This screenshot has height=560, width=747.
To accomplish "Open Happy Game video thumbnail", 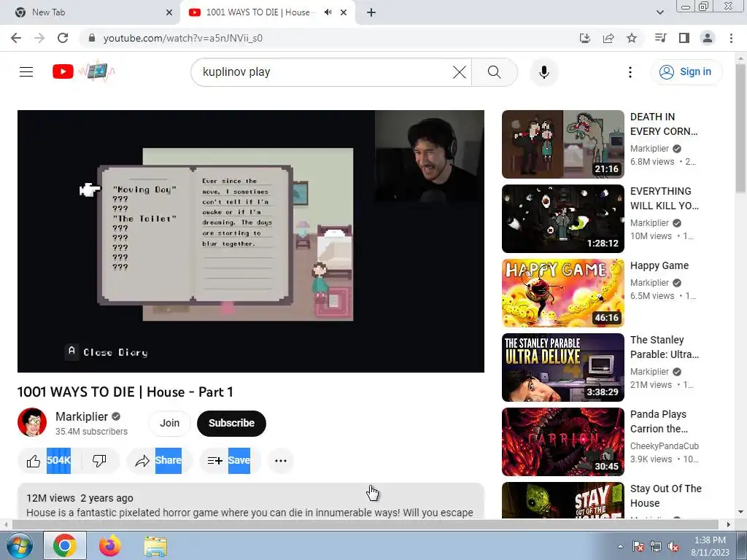I will [x=562, y=293].
